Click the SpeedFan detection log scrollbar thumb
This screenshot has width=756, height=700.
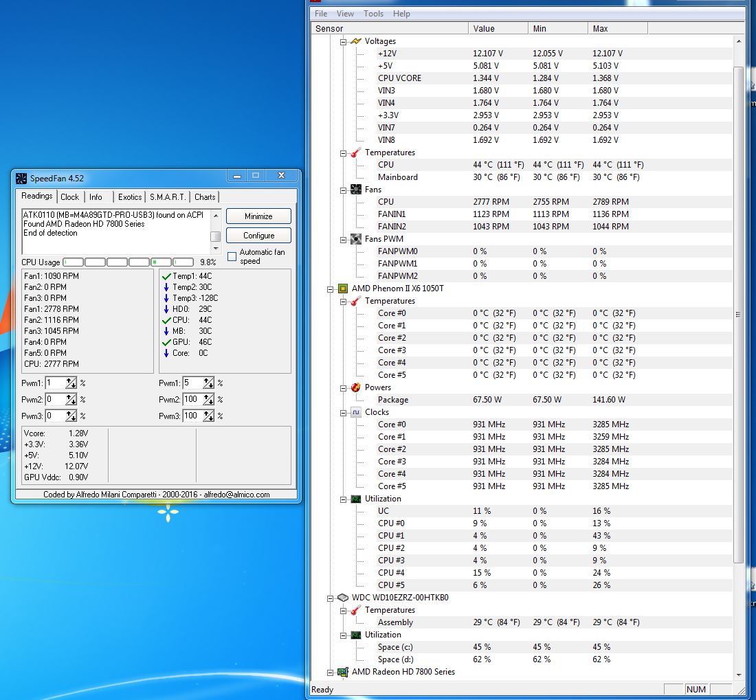click(x=216, y=236)
